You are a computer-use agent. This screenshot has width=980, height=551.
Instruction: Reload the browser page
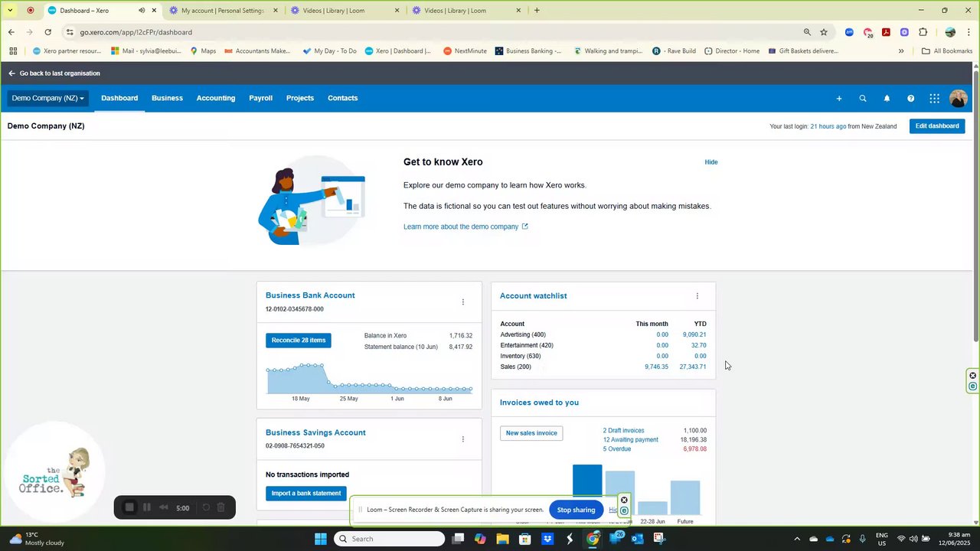[x=47, y=32]
